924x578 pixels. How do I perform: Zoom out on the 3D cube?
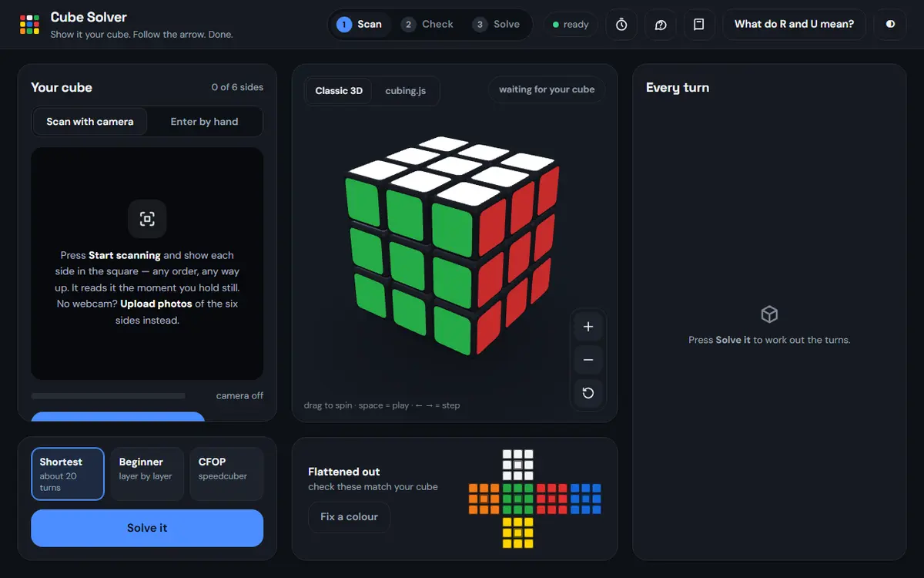click(588, 360)
